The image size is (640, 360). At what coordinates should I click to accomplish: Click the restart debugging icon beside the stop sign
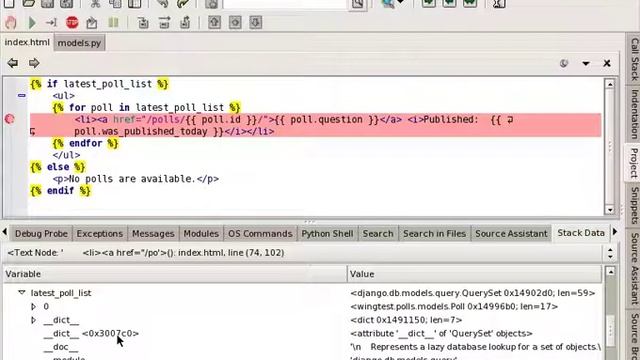click(x=92, y=22)
